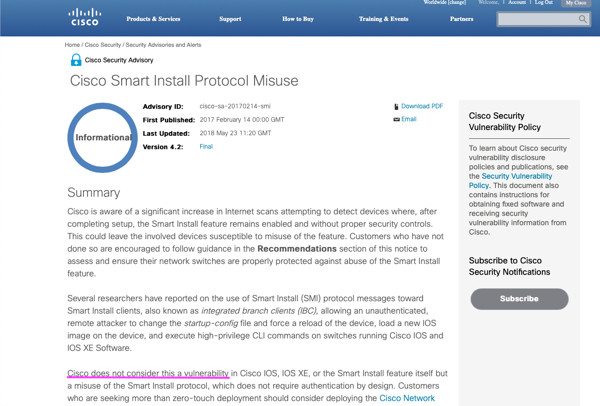600x406 pixels.
Task: Click the bold Recommendations word
Action: [297, 249]
